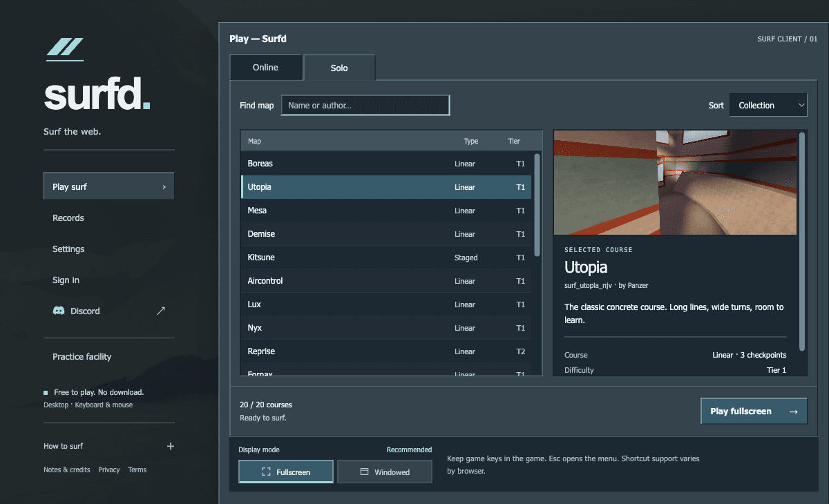Switch to the Online tab

[265, 67]
